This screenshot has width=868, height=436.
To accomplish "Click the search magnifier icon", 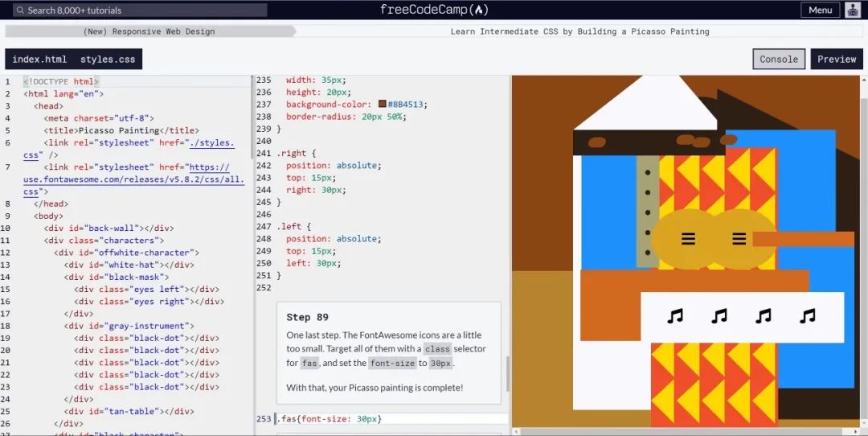I will pos(20,10).
